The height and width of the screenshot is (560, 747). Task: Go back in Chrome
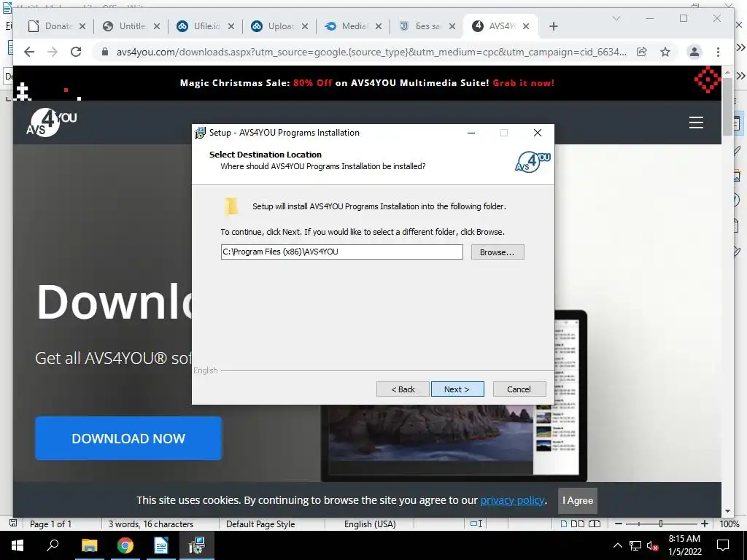pos(29,52)
